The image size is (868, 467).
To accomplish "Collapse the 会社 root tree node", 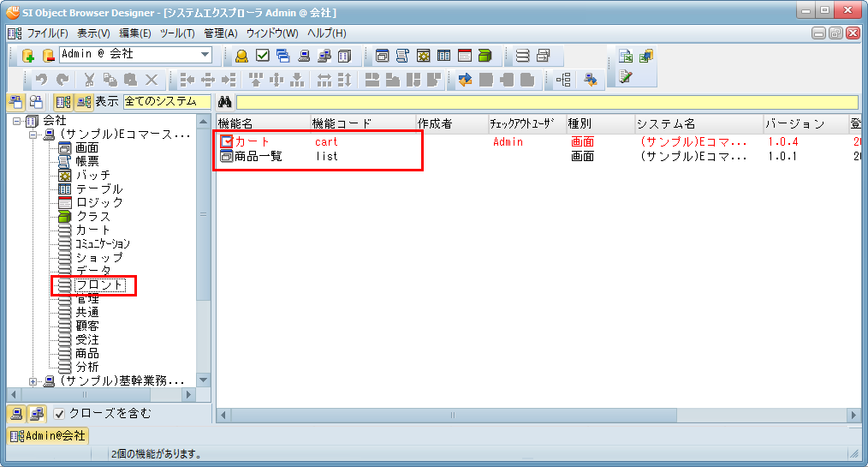I will 18,121.
